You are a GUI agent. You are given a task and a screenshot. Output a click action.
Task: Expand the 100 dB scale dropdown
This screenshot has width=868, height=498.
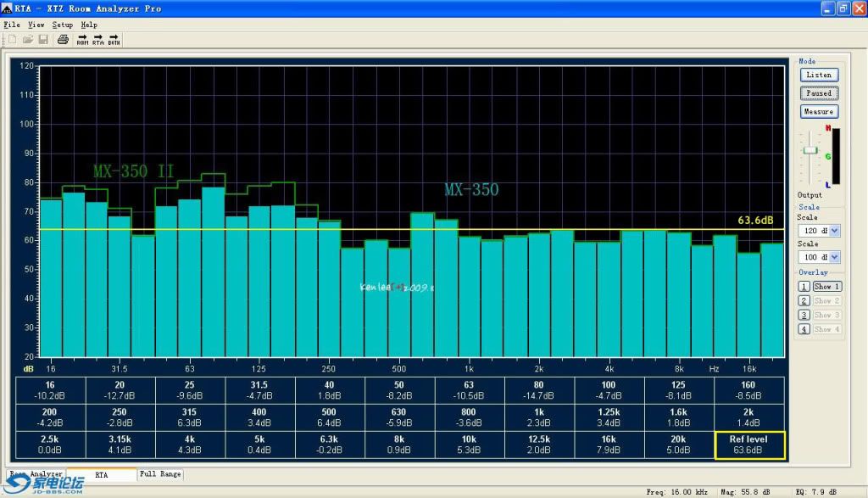[x=835, y=257]
